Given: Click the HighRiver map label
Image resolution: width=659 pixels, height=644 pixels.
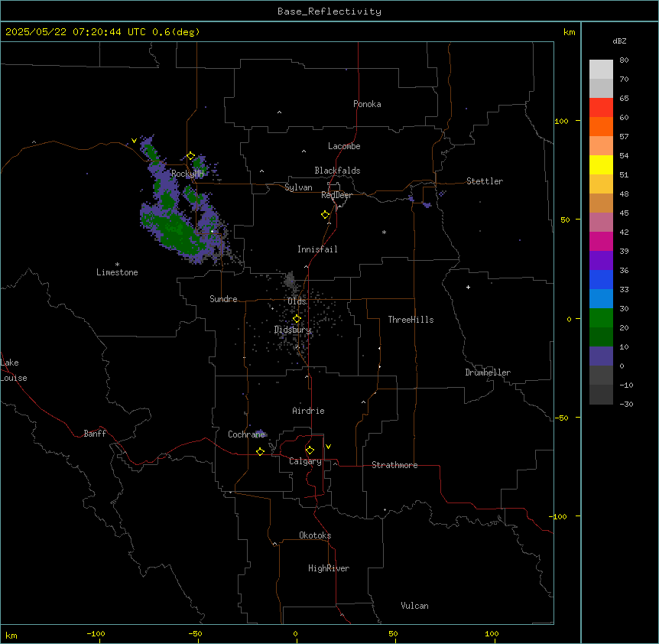Looking at the screenshot, I should coord(329,568).
